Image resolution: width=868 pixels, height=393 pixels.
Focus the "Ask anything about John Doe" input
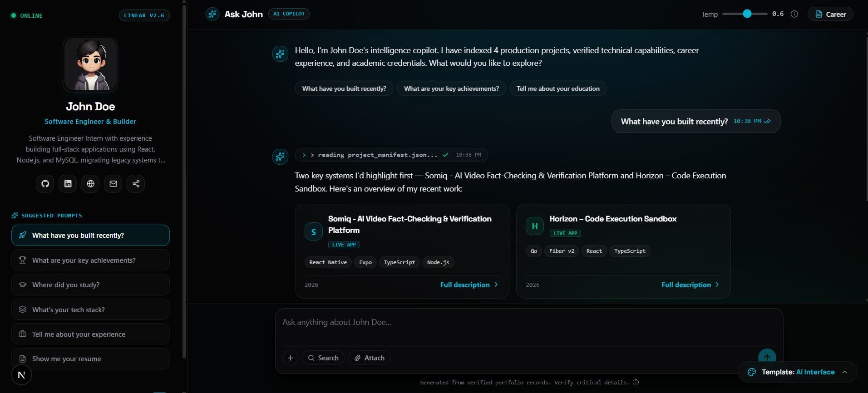click(529, 327)
